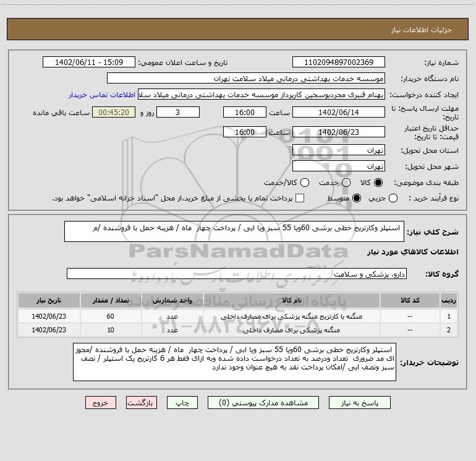Choose the متوسط purchase process option
Screen dimensions: 476x461
click(x=357, y=198)
